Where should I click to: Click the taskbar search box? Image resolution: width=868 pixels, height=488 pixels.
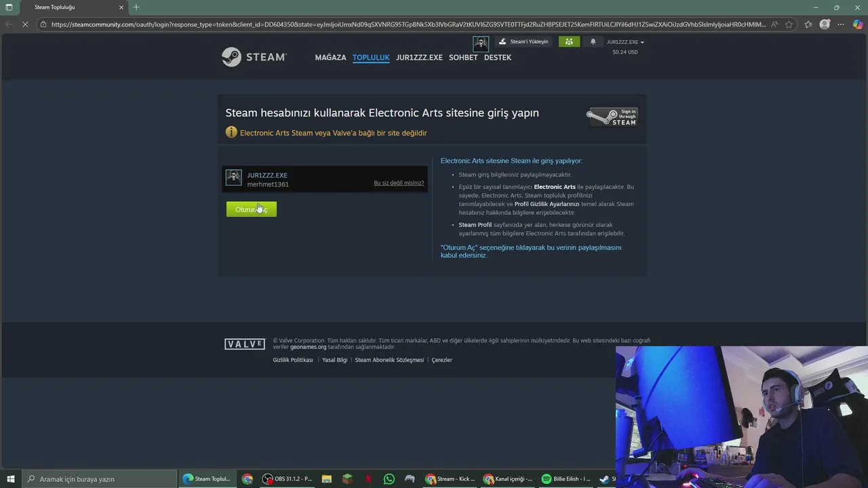point(99,479)
